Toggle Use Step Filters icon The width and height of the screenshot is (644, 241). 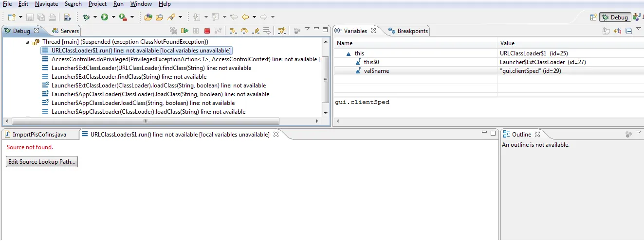pos(281,31)
